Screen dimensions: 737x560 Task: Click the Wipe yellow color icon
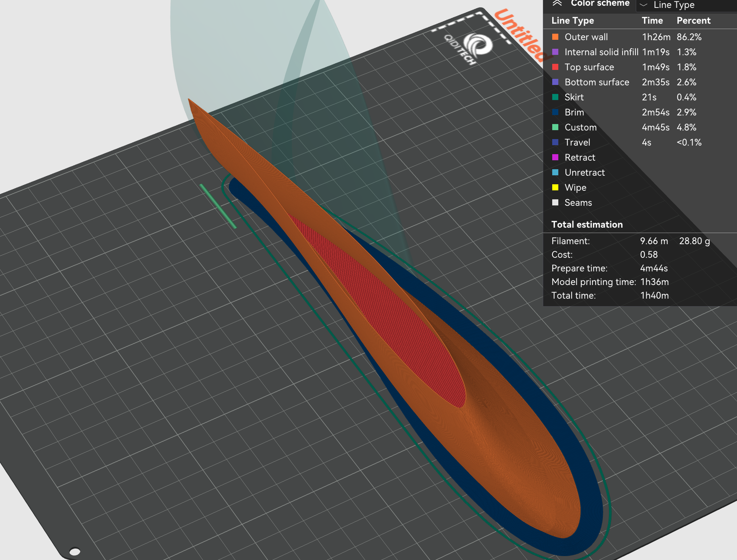pos(555,188)
